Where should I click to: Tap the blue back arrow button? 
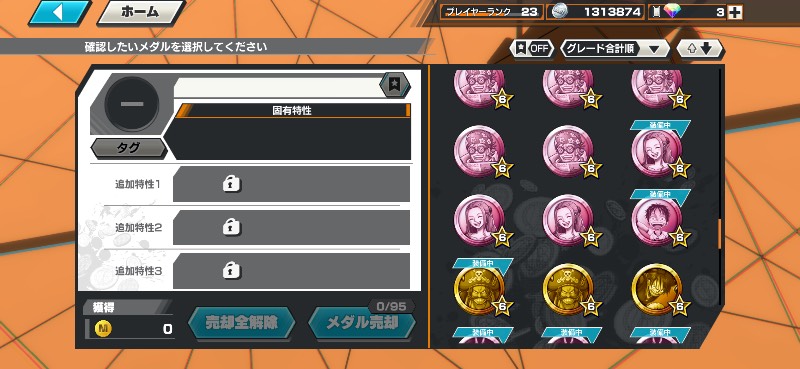click(59, 12)
